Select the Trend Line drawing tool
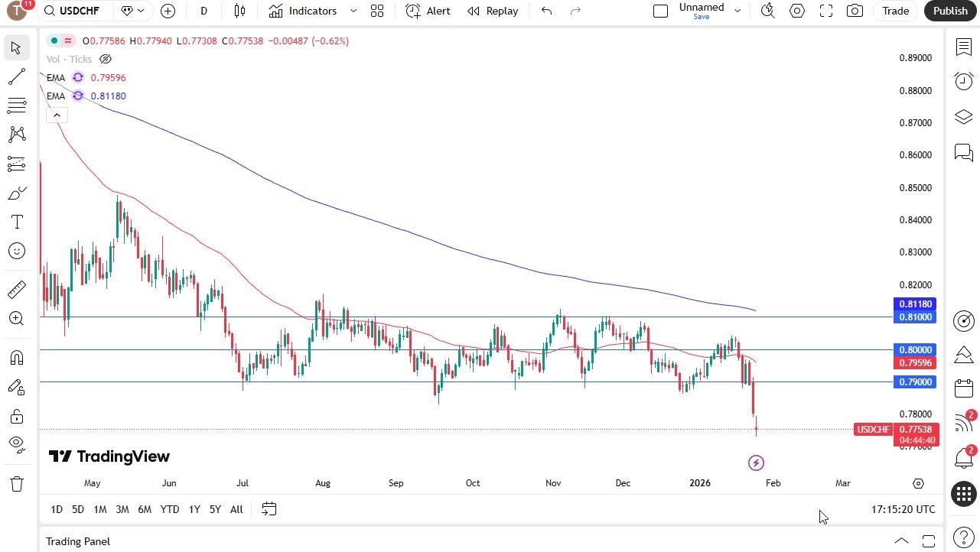Screen dimensions: 980x552 pos(16,76)
